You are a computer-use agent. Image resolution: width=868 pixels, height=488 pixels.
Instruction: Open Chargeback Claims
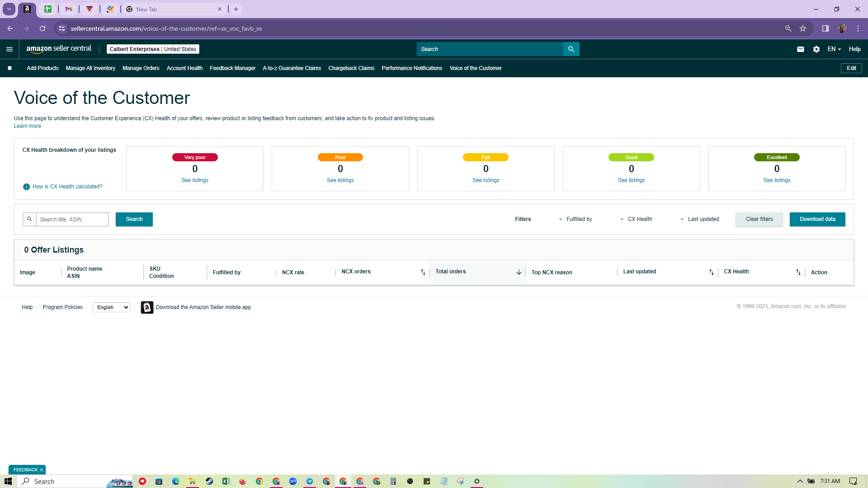[351, 68]
